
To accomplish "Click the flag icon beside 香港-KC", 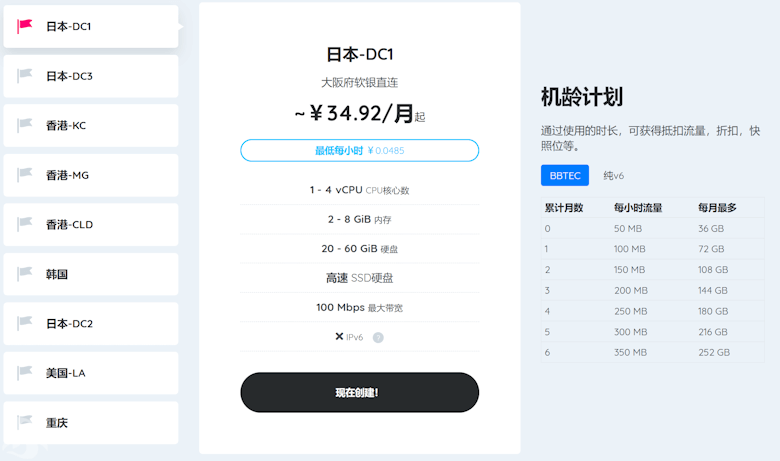I will pos(25,126).
